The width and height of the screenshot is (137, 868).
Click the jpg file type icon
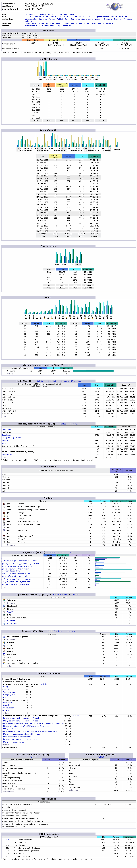(4, 504)
